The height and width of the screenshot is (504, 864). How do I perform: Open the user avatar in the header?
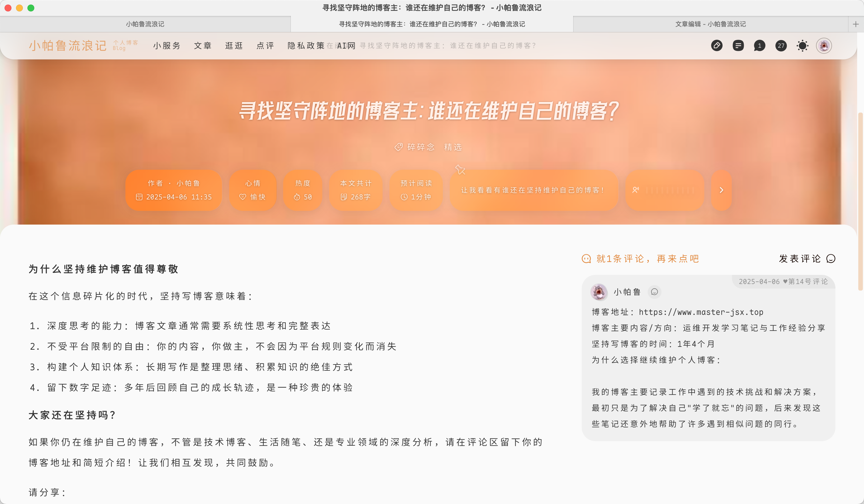coord(824,46)
